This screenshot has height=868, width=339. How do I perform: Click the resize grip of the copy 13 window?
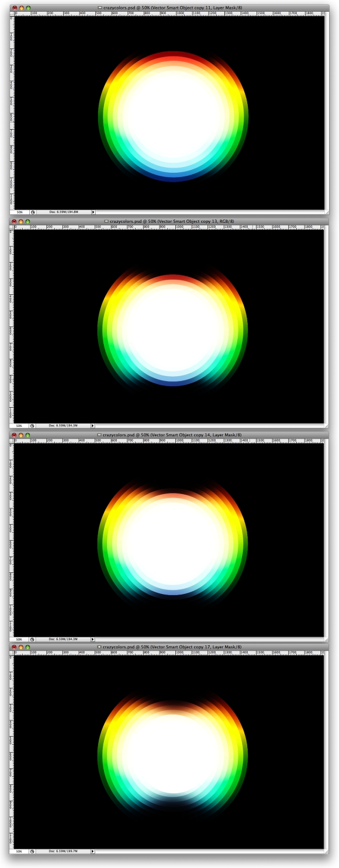click(327, 426)
